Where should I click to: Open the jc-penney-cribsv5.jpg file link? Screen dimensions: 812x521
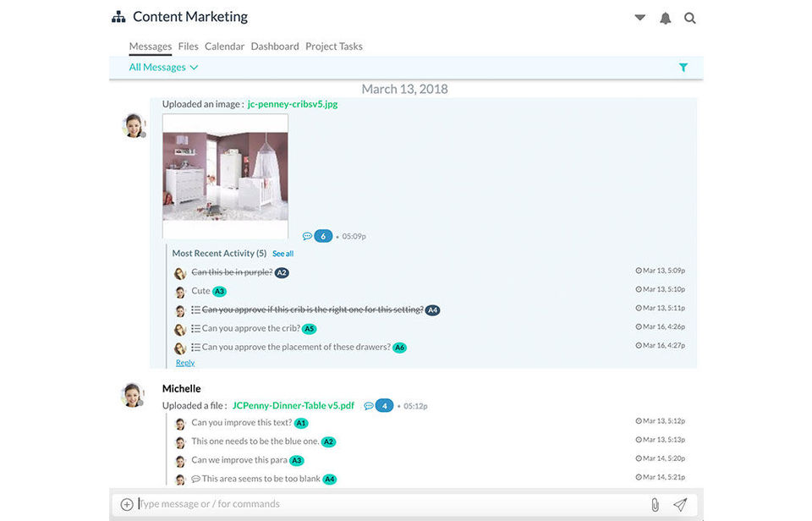coord(293,104)
